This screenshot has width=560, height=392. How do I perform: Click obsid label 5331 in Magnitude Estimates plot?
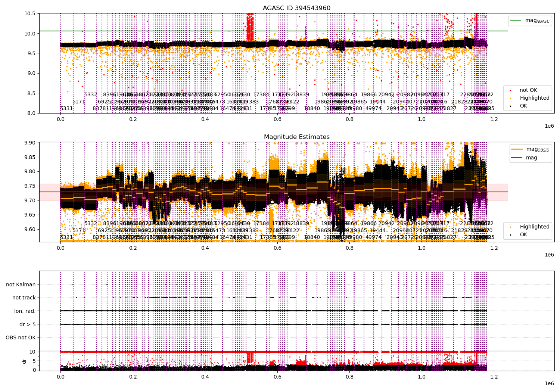point(66,237)
